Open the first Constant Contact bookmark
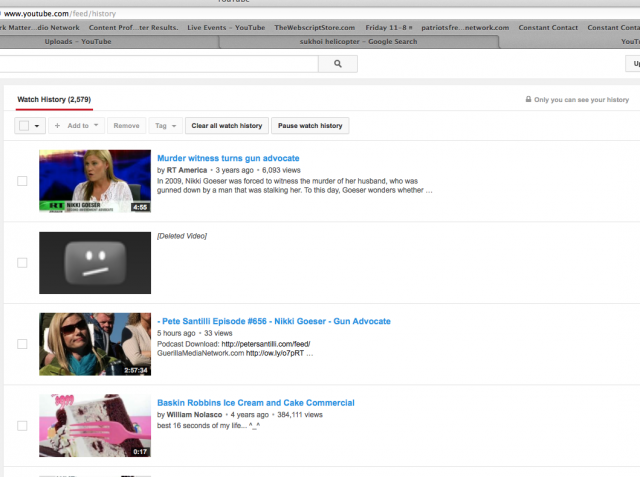The height and width of the screenshot is (477, 640). (x=548, y=28)
